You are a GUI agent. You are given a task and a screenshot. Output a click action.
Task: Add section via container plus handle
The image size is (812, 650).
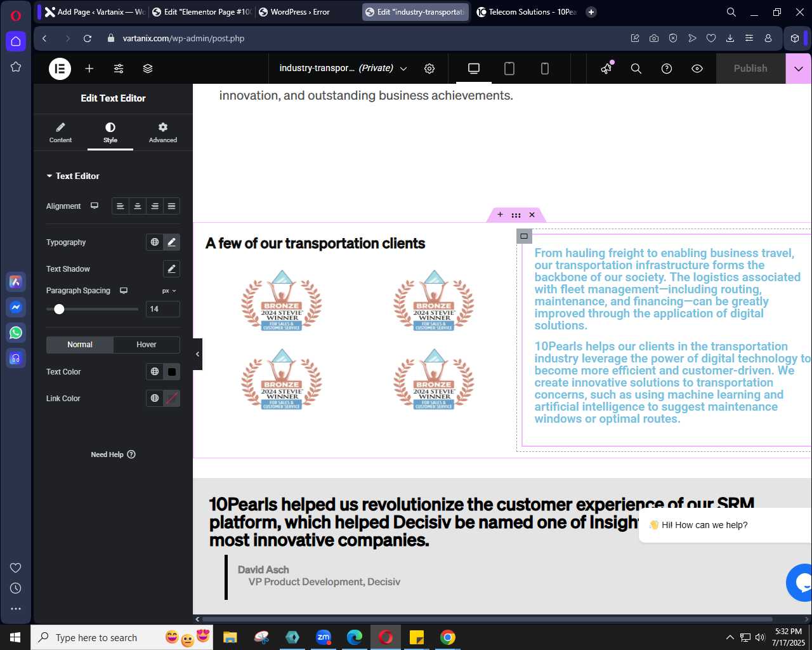click(x=500, y=215)
